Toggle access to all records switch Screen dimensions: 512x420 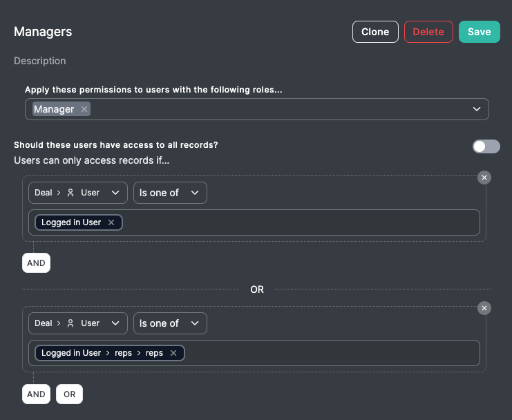pos(486,146)
